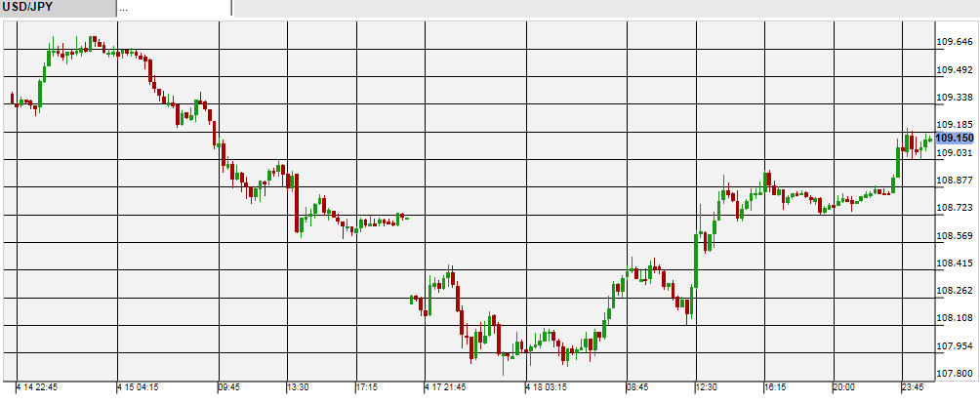Click the 109.338 price axis label

(955, 98)
